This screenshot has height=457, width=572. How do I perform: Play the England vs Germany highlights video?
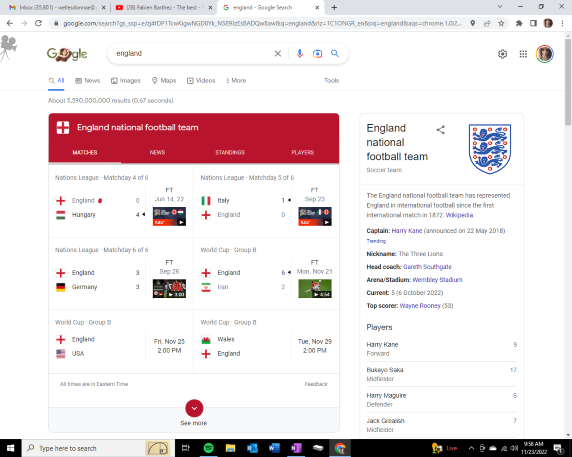169,288
